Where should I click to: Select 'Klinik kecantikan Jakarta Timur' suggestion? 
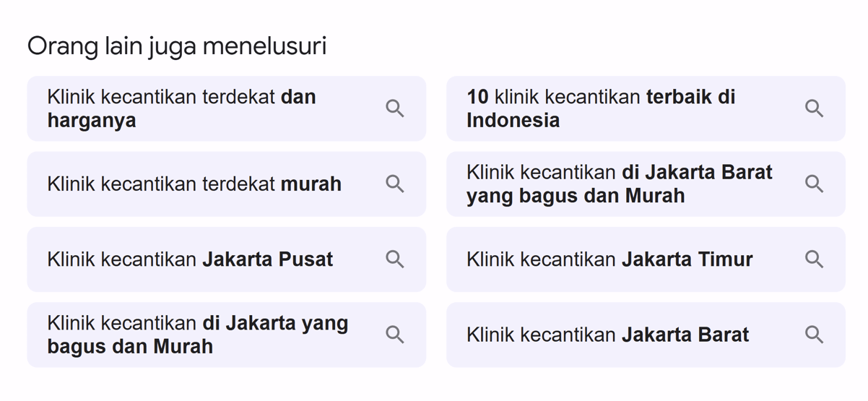[x=646, y=259]
